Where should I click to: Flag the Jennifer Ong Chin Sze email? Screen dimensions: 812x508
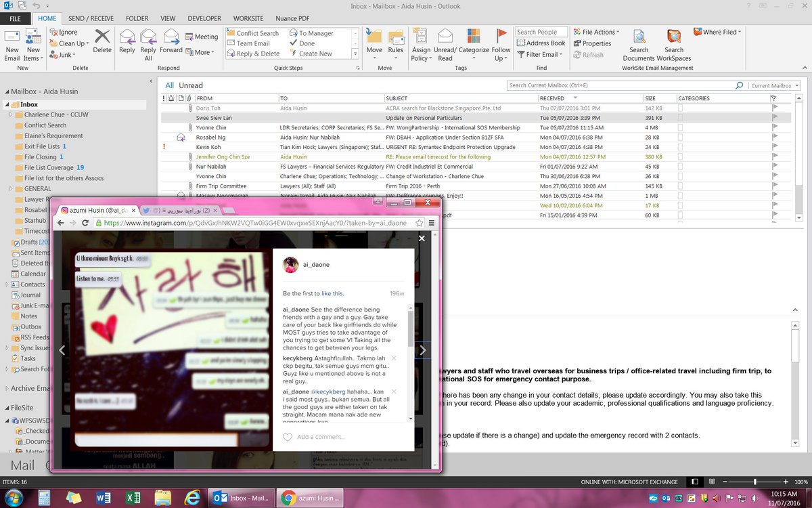pyautogui.click(x=775, y=156)
